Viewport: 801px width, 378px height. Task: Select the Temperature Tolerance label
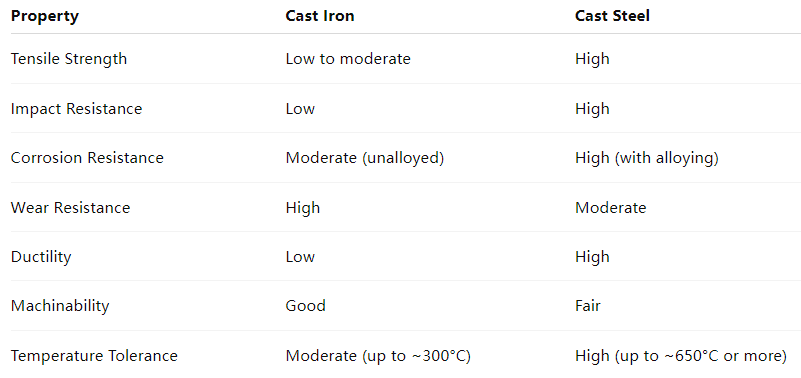tap(95, 356)
